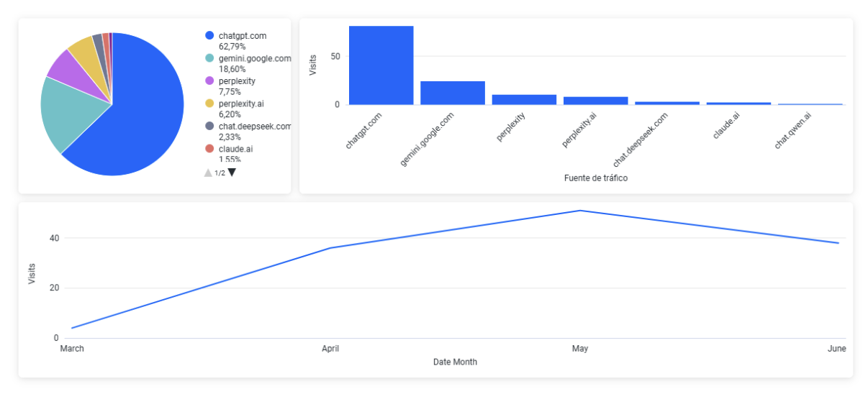The width and height of the screenshot is (868, 394).
Task: Go to next legend page arrow
Action: coord(232,173)
